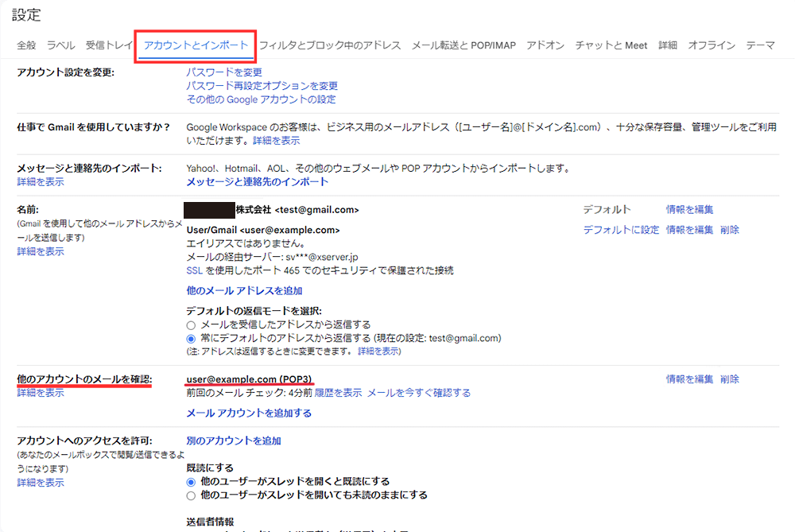Click パスワードを変更 link

[224, 72]
